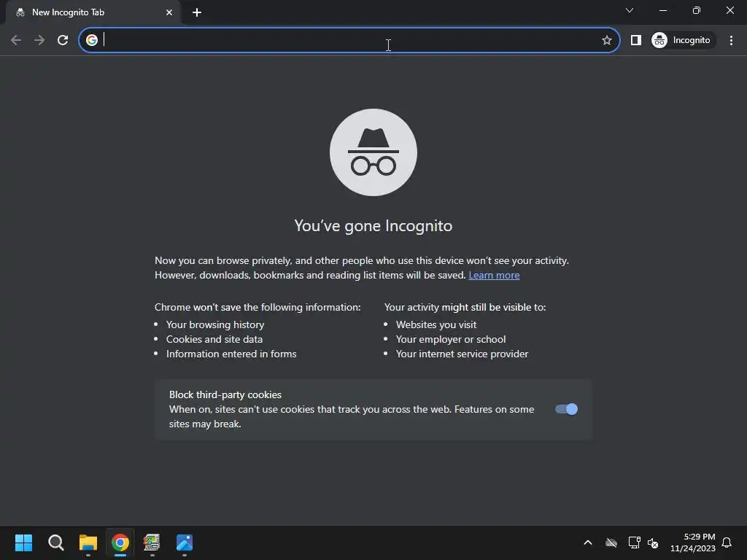Minimize the Chrome window

(x=662, y=10)
